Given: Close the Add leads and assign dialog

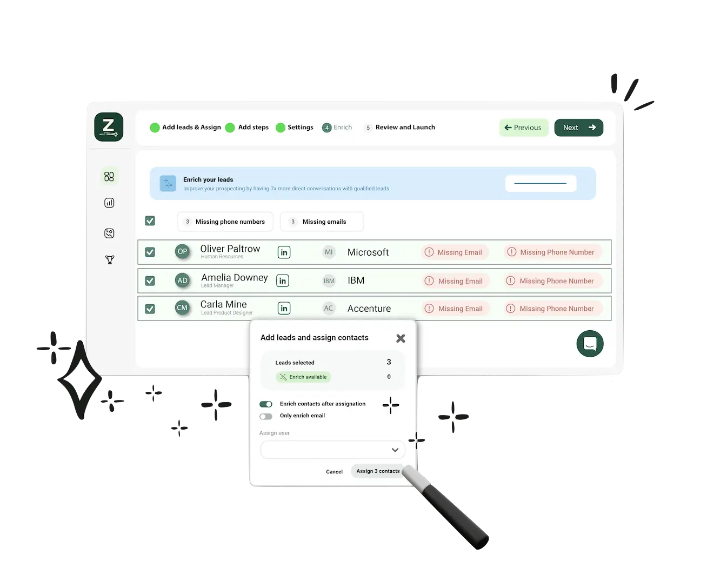Looking at the screenshot, I should click(401, 338).
